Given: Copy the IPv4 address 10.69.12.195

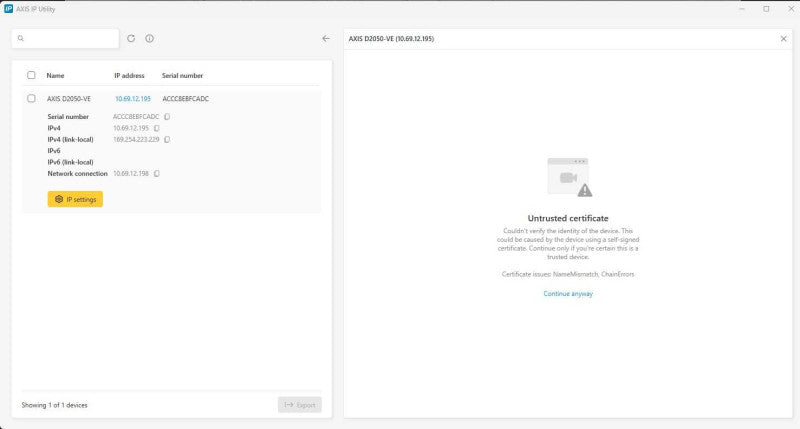Looking at the screenshot, I should (x=157, y=128).
